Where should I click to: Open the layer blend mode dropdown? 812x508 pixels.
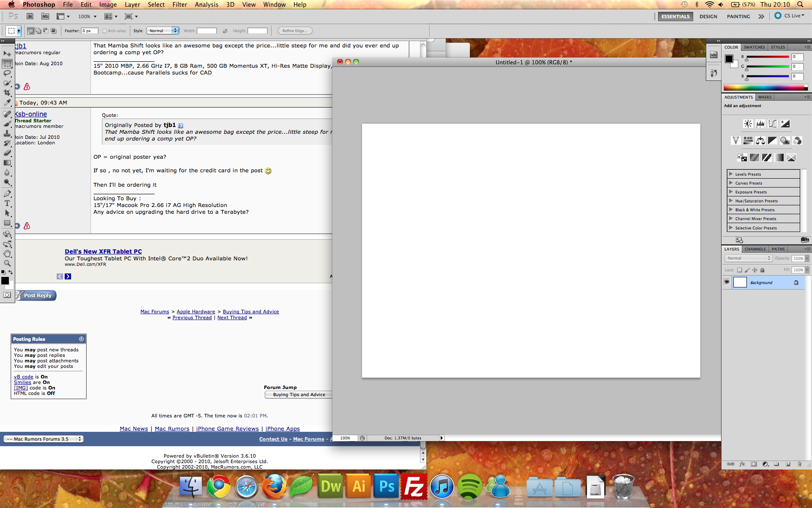(x=748, y=258)
